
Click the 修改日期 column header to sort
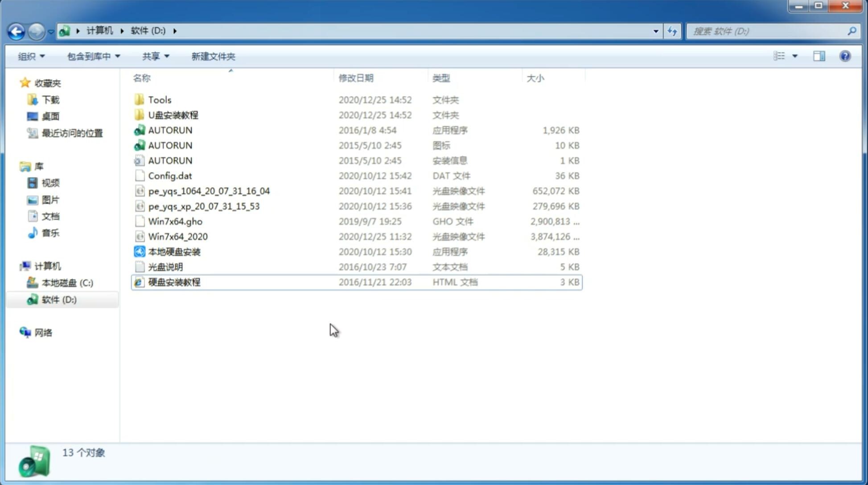tap(356, 78)
